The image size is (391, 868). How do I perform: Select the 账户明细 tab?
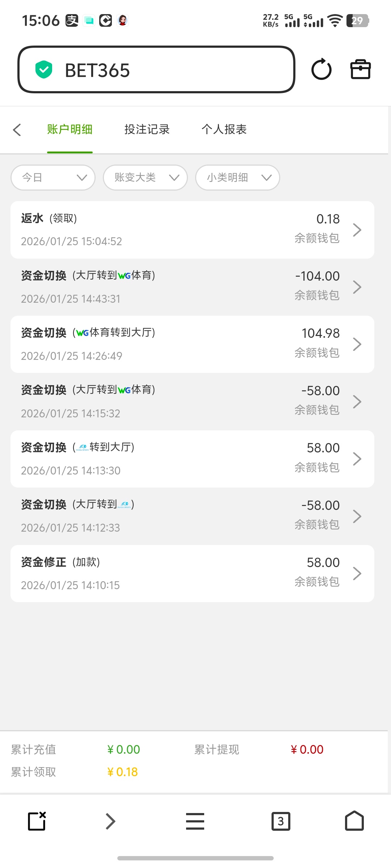[70, 129]
